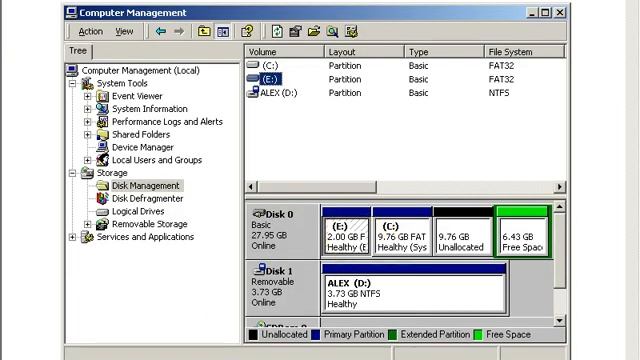This screenshot has width=640, height=360.
Task: Click the ALEX (D:) volume icon in list
Action: pyautogui.click(x=253, y=92)
